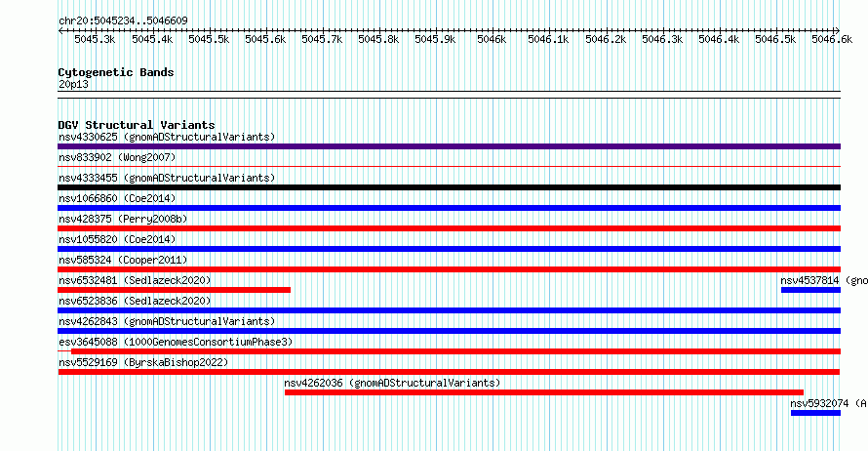Image resolution: width=868 pixels, height=451 pixels.
Task: Open the nsv833902 (Wong2007) label
Action: pos(117,157)
